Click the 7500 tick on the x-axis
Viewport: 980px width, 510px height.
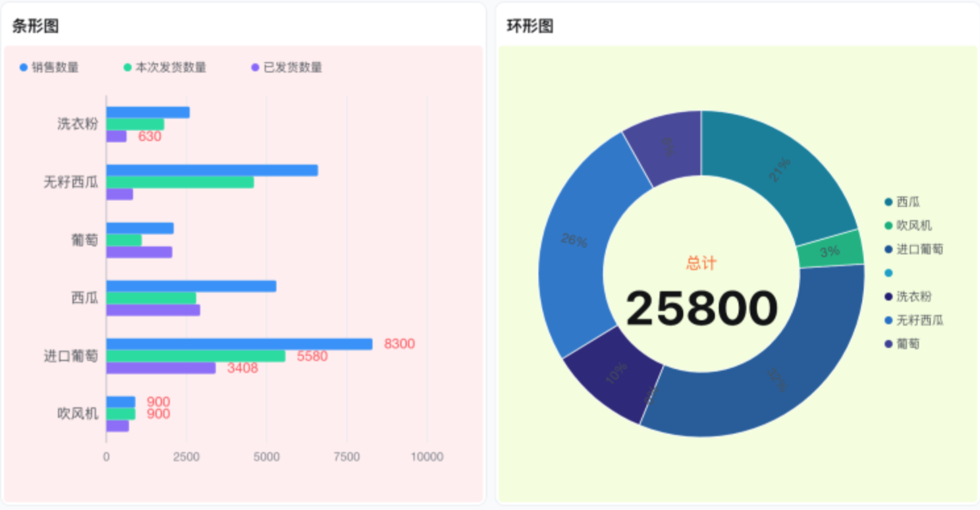347,457
